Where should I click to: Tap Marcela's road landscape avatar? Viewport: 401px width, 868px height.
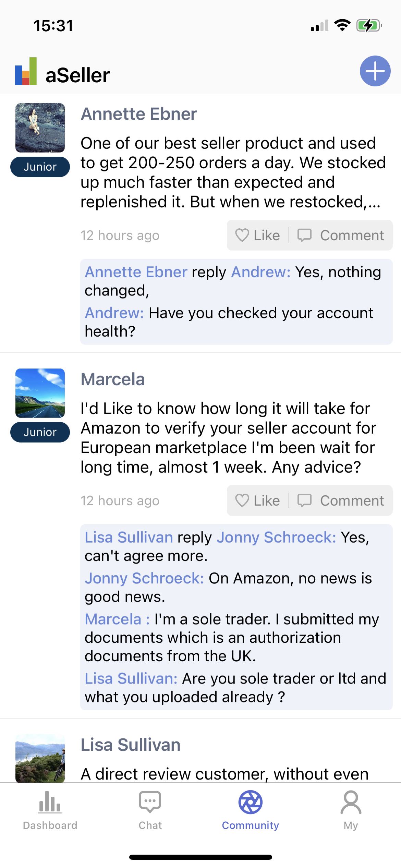coord(40,393)
